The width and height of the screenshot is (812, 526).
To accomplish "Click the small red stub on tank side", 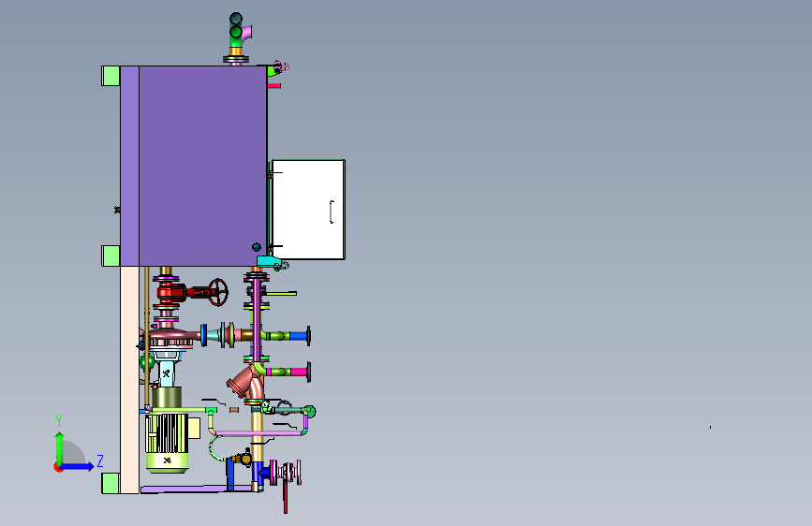I will [x=274, y=86].
